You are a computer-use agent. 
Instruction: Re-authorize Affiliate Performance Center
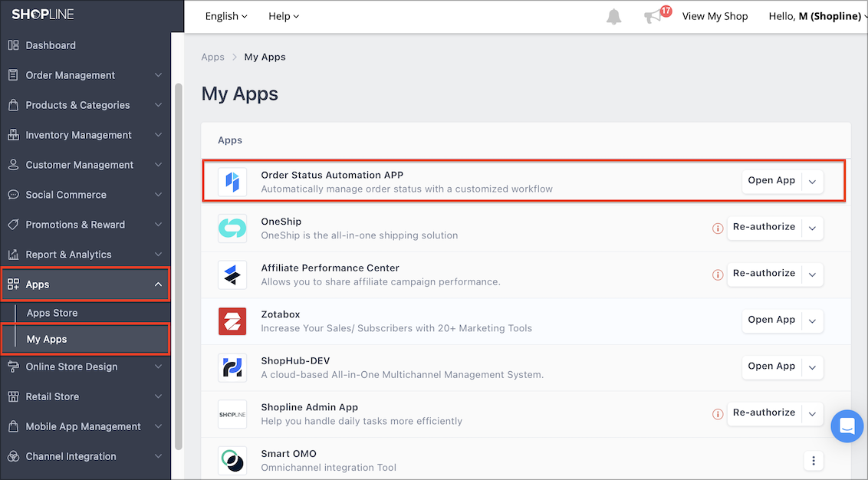pos(764,274)
